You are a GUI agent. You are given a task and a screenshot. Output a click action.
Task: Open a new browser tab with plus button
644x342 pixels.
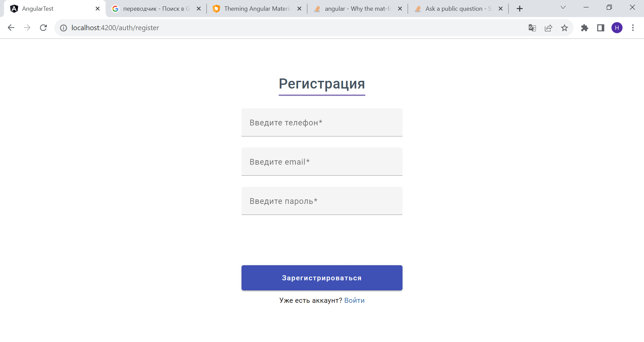[x=520, y=8]
